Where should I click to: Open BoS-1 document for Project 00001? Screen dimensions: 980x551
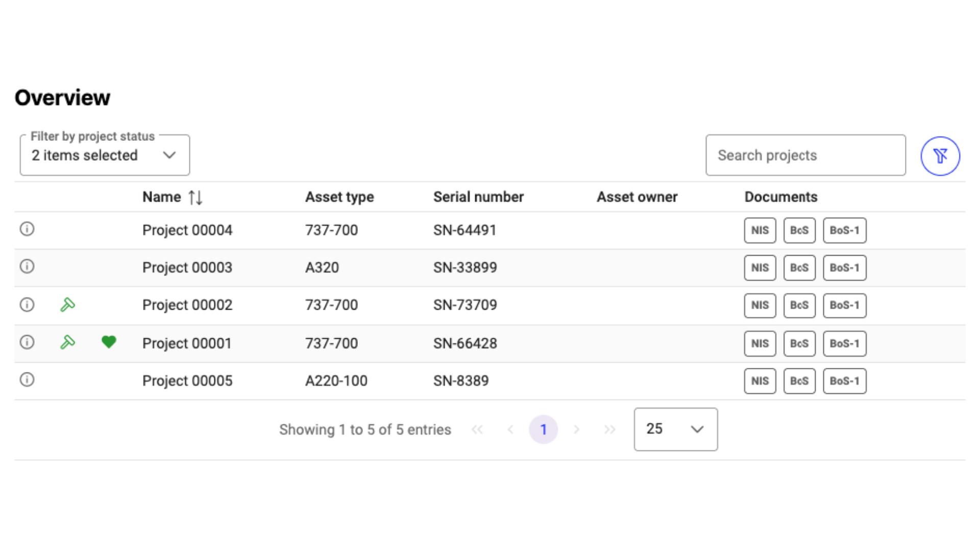pyautogui.click(x=844, y=343)
